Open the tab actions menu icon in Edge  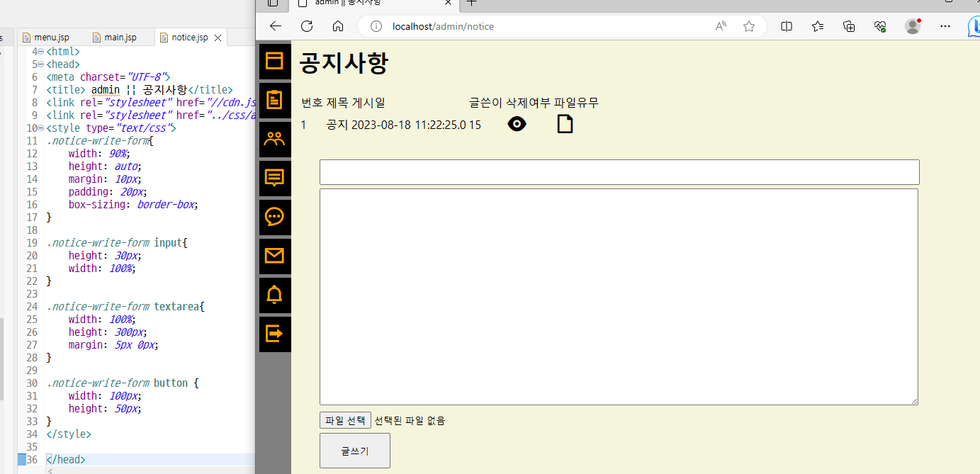pyautogui.click(x=273, y=4)
